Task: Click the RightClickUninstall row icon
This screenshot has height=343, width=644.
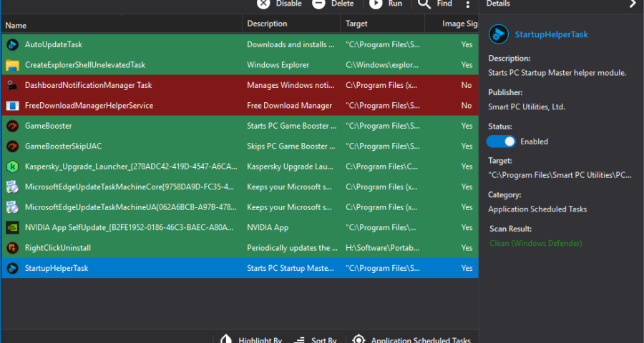Action: click(x=13, y=248)
